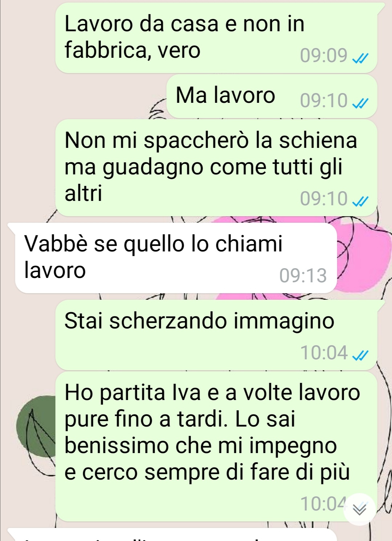This screenshot has height=541, width=392.
Task: Click the 09:09 timestamp on first message
Action: 324,55
